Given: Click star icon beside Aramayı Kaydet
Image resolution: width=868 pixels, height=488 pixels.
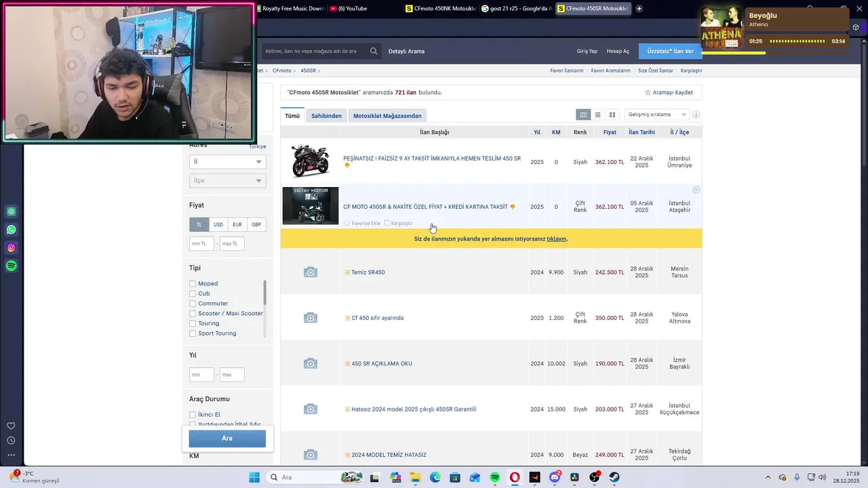Looking at the screenshot, I should (648, 92).
